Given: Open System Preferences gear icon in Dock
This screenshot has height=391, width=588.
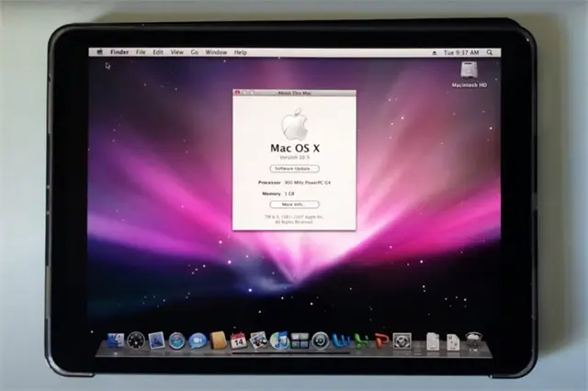Looking at the screenshot, I should coord(402,341).
